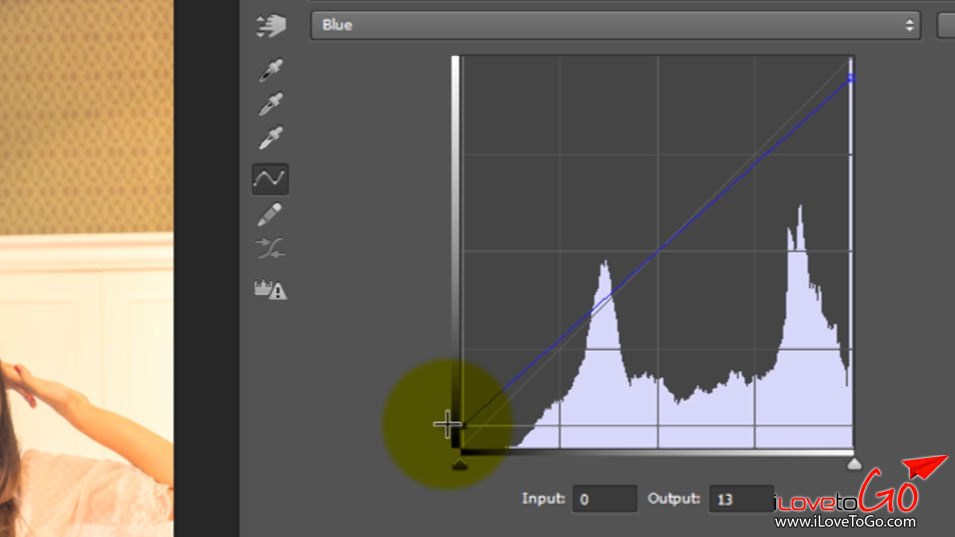Viewport: 955px width, 537px height.
Task: Select the top-right curve control point
Action: click(851, 78)
